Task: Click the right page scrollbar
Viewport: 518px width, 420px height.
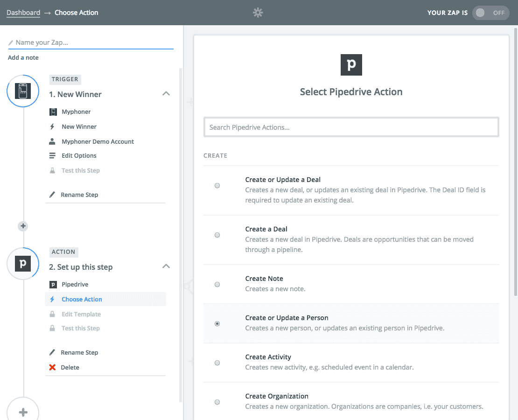Action: pos(516,162)
